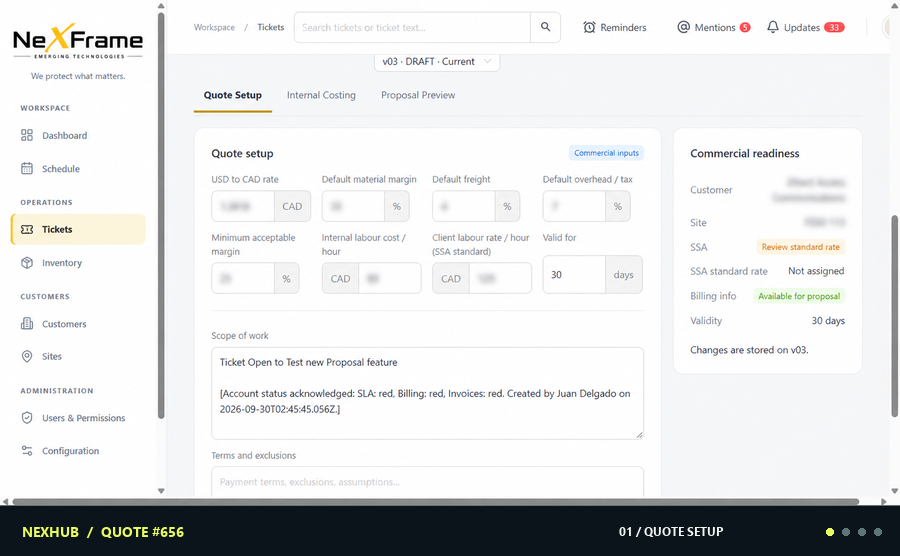Click the Default overhead / tax field

[574, 206]
